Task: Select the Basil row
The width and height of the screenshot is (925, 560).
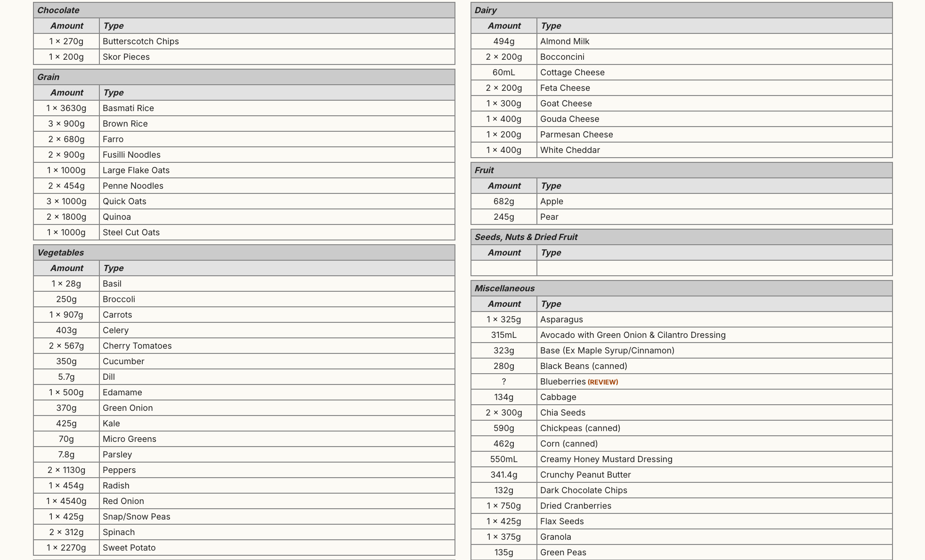Action: [244, 284]
